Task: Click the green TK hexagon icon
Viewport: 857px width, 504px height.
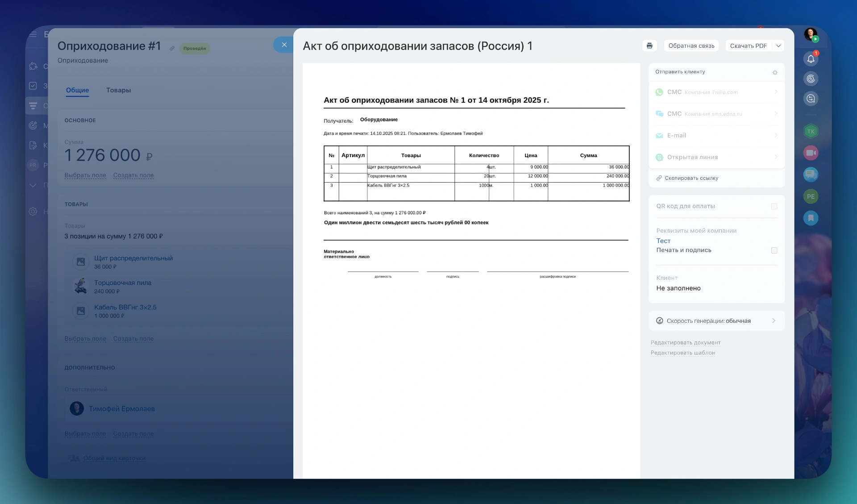Action: (x=811, y=131)
